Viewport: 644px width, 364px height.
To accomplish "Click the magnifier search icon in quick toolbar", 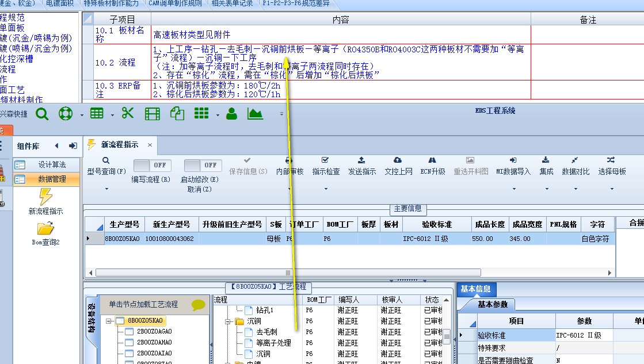I will (x=42, y=114).
